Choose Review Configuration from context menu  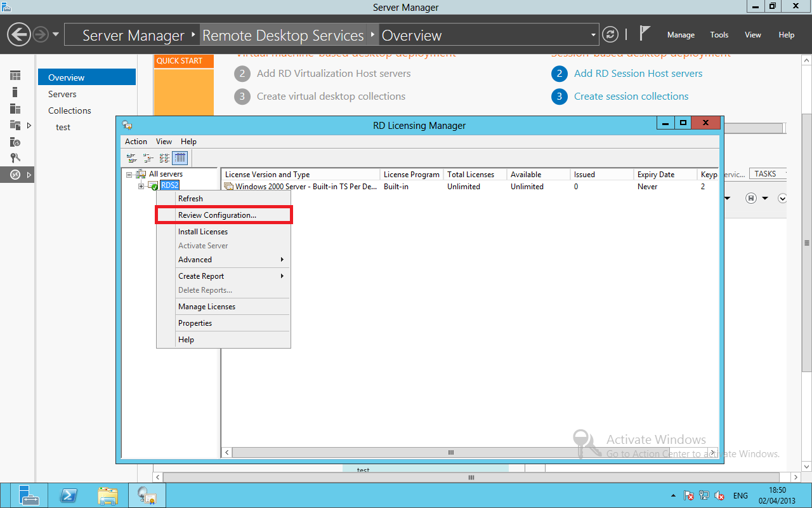pyautogui.click(x=224, y=215)
